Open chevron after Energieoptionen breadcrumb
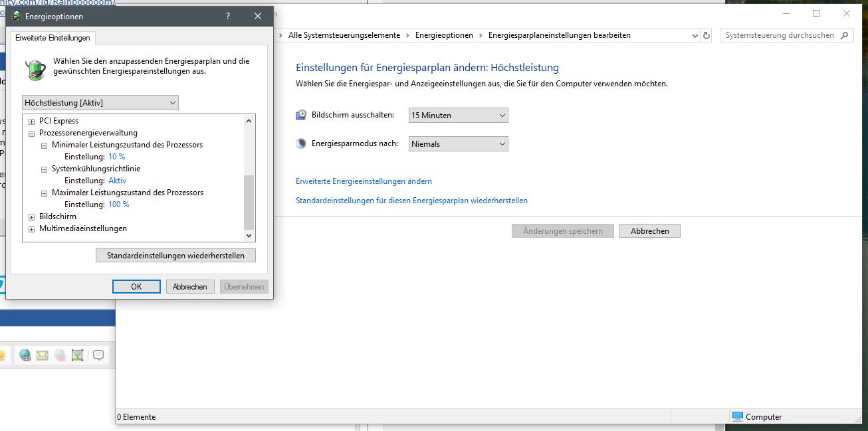 pyautogui.click(x=481, y=35)
